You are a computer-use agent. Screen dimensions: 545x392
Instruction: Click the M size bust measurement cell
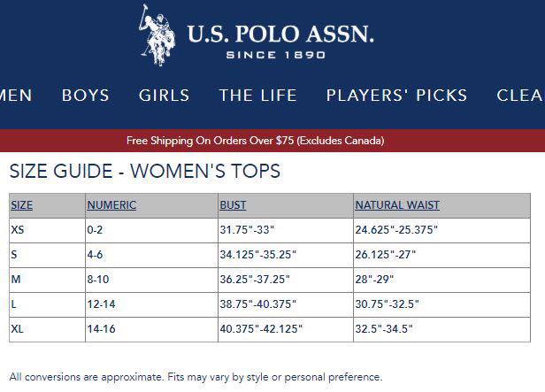[x=286, y=280]
